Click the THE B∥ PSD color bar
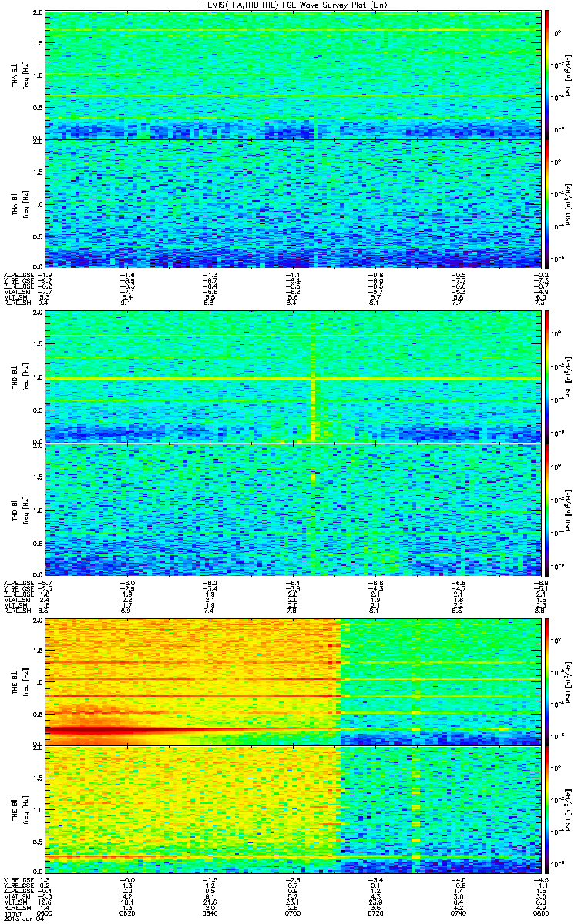Image resolution: width=578 pixels, height=924 pixels. [548, 808]
